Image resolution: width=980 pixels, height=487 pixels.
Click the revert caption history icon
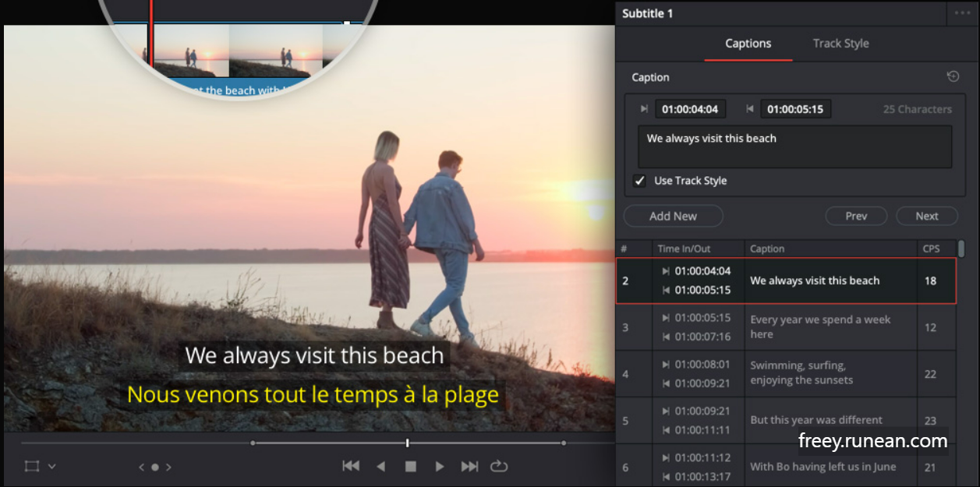(x=952, y=76)
